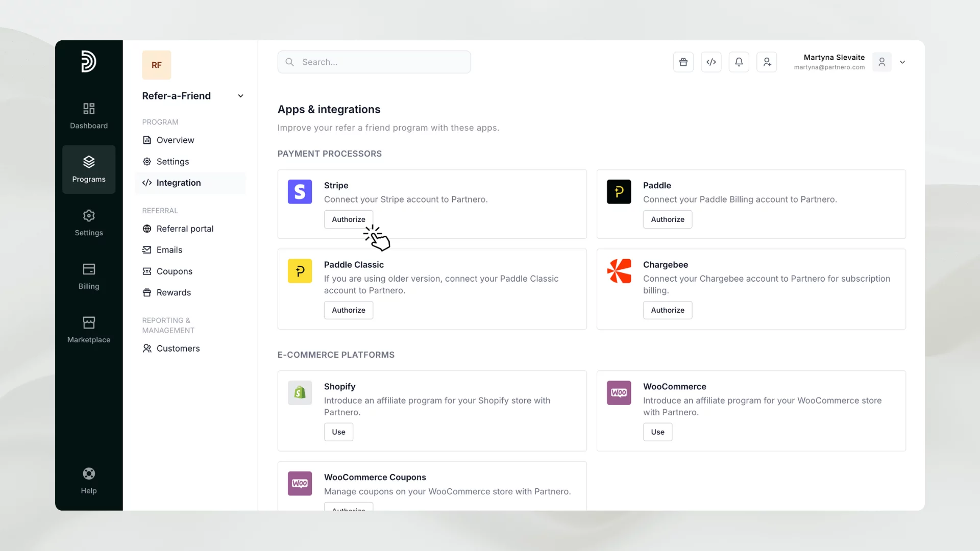
Task: Click the Partnero logo at top left
Action: tap(89, 61)
